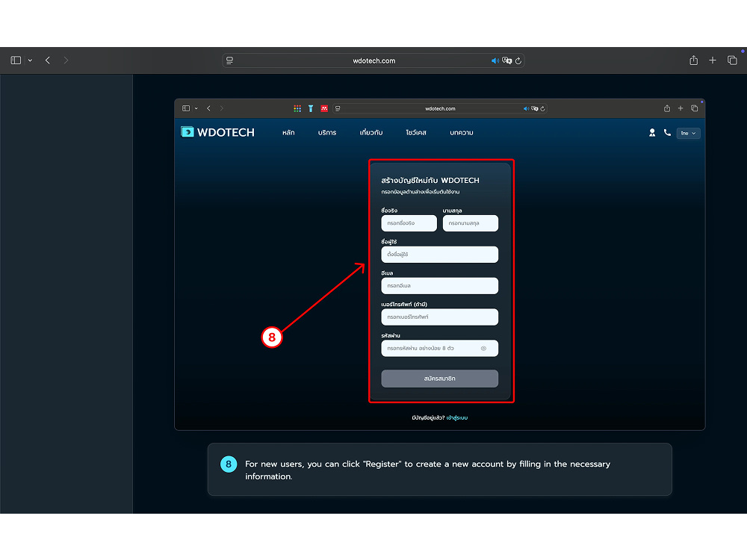
Task: Toggle password visibility eye icon
Action: click(x=483, y=349)
